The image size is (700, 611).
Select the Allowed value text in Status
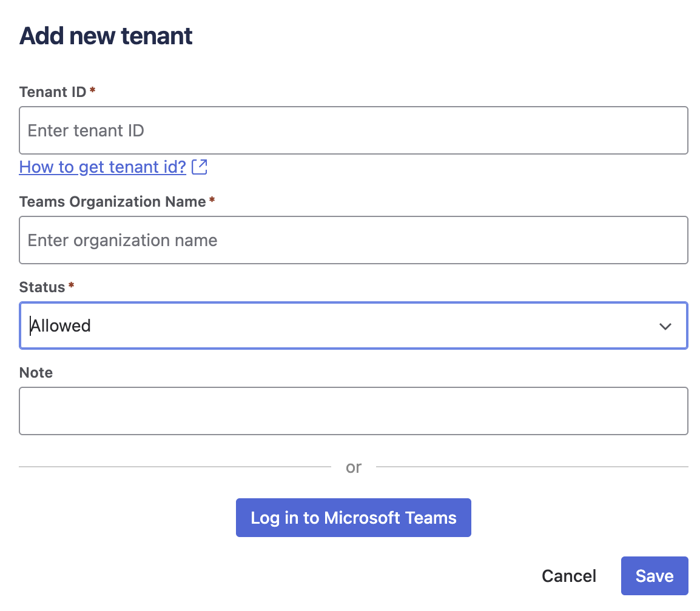pos(61,326)
